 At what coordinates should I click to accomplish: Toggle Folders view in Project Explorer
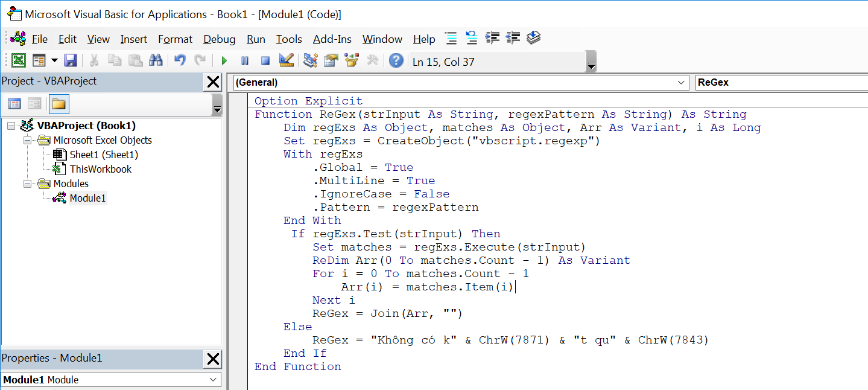click(x=59, y=103)
